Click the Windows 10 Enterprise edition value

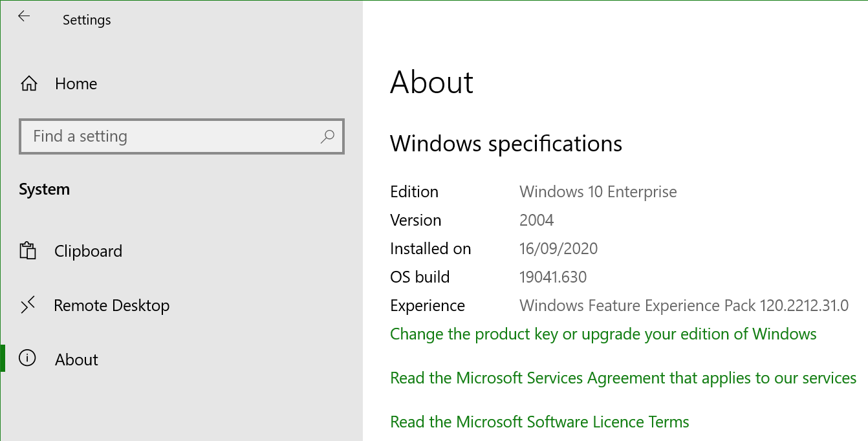(x=598, y=192)
